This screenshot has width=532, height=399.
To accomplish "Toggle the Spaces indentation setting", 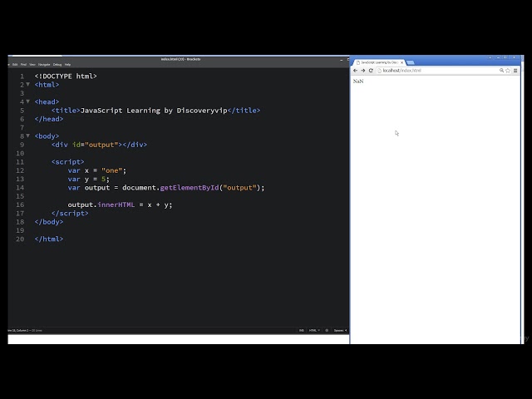I will [x=340, y=331].
